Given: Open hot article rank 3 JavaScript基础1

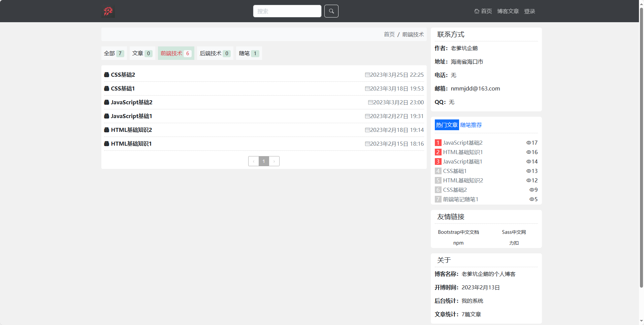Looking at the screenshot, I should pos(462,161).
